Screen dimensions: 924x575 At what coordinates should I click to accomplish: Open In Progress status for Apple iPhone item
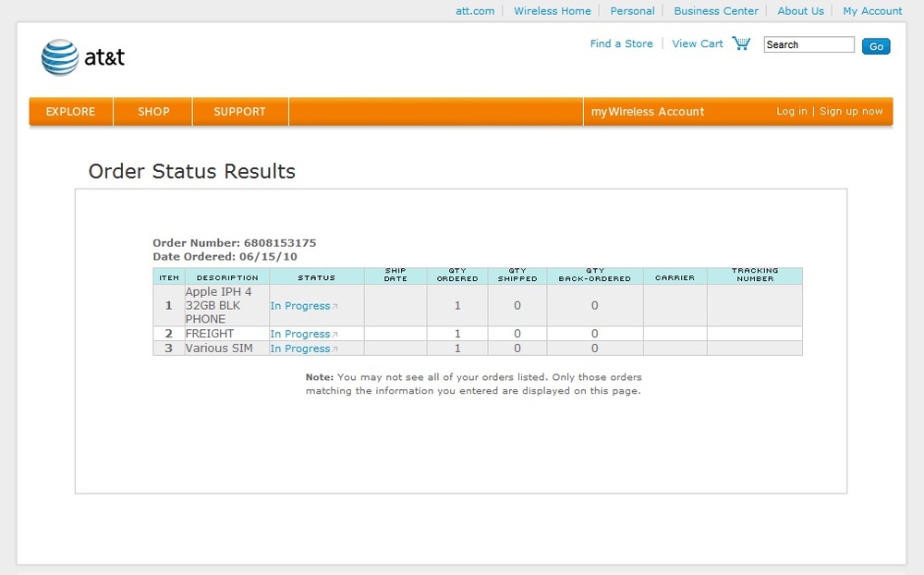pyautogui.click(x=300, y=306)
